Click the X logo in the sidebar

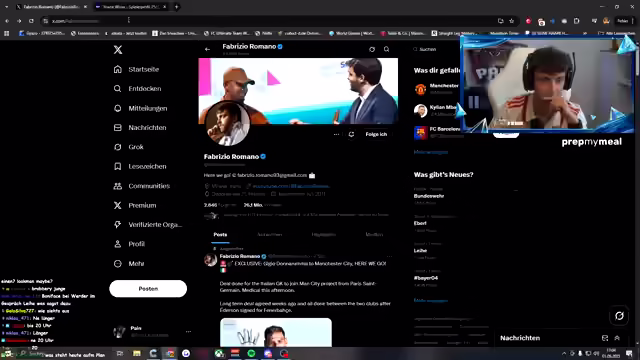tap(118, 50)
